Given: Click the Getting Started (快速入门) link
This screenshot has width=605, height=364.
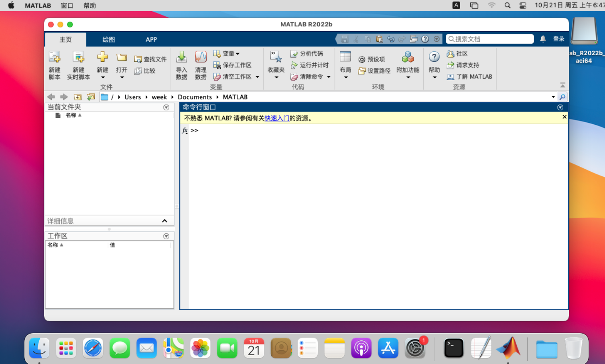Looking at the screenshot, I should tap(277, 118).
